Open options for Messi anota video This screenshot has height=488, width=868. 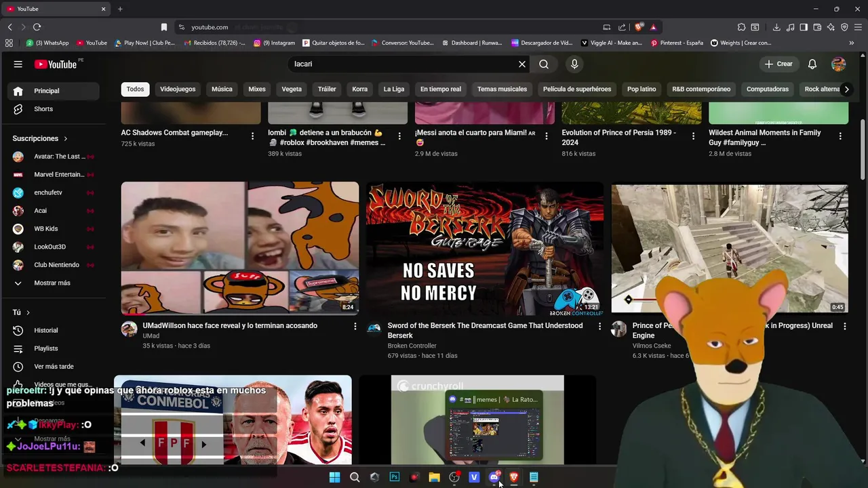click(546, 136)
